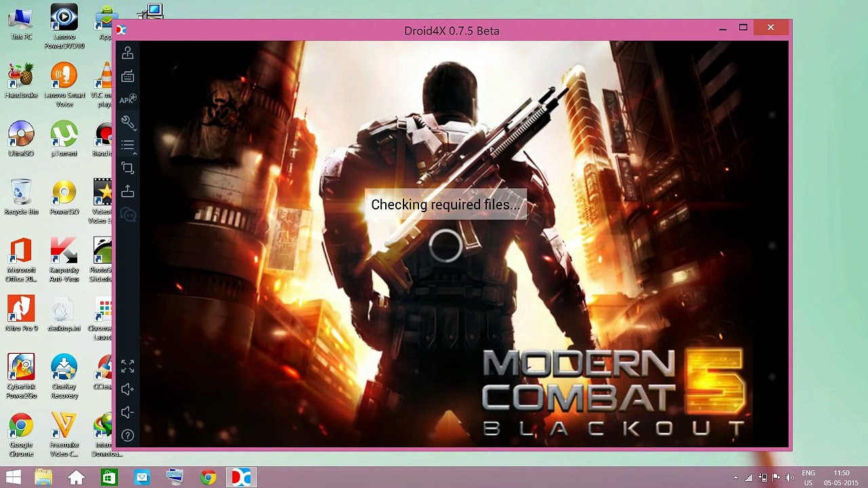Click the home icon on taskbar
The image size is (868, 488).
[76, 478]
